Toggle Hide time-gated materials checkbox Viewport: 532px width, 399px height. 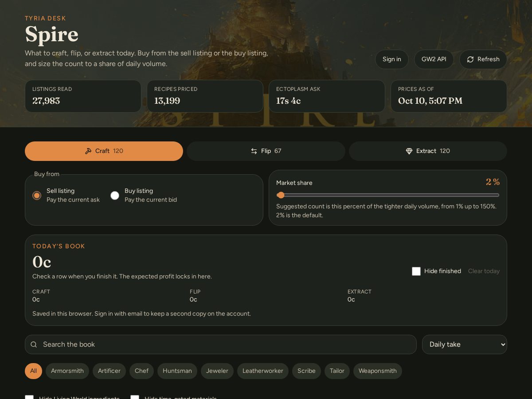(x=135, y=397)
